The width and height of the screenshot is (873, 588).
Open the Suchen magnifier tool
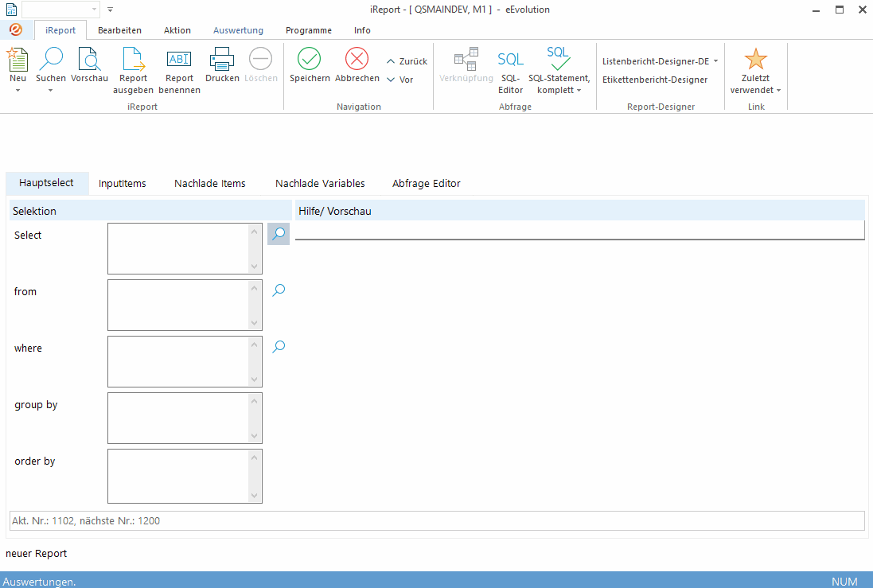click(x=51, y=59)
